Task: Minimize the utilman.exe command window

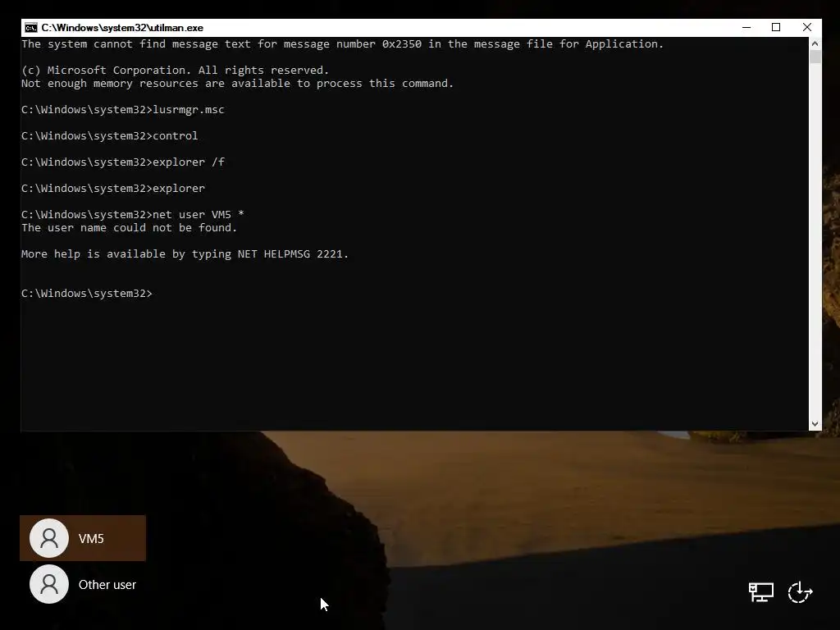Action: [x=746, y=27]
